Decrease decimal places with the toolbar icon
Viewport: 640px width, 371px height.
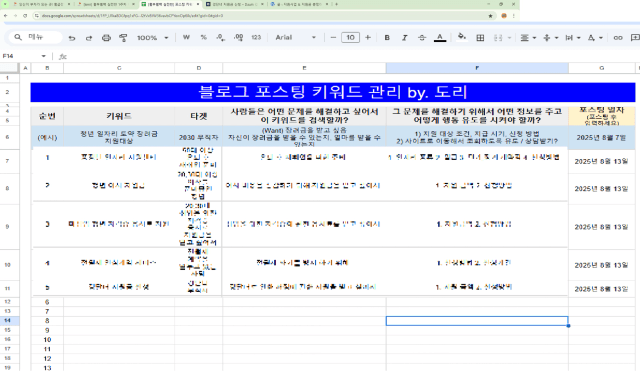[x=221, y=38]
